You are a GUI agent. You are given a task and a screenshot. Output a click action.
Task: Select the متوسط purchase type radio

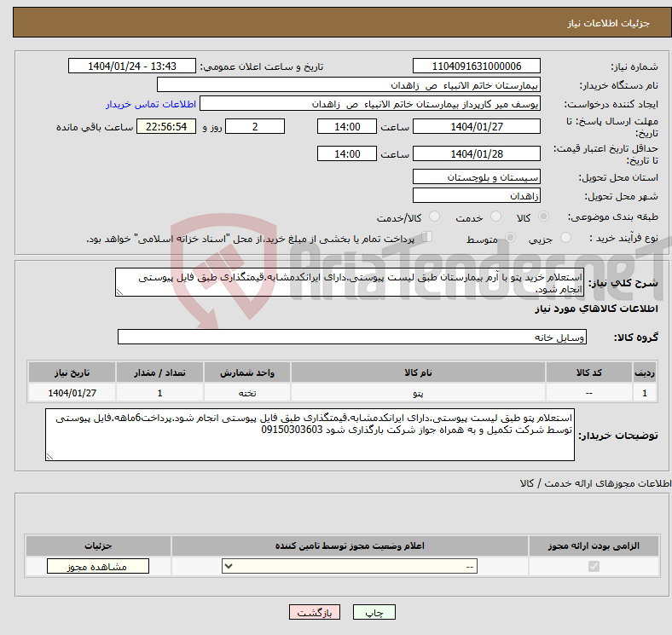tap(510, 238)
